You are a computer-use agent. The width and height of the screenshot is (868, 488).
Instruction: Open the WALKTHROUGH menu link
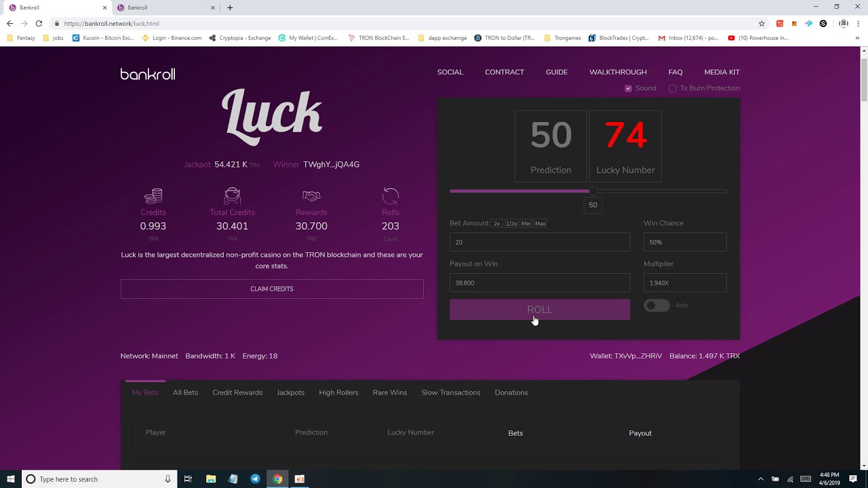tap(618, 72)
